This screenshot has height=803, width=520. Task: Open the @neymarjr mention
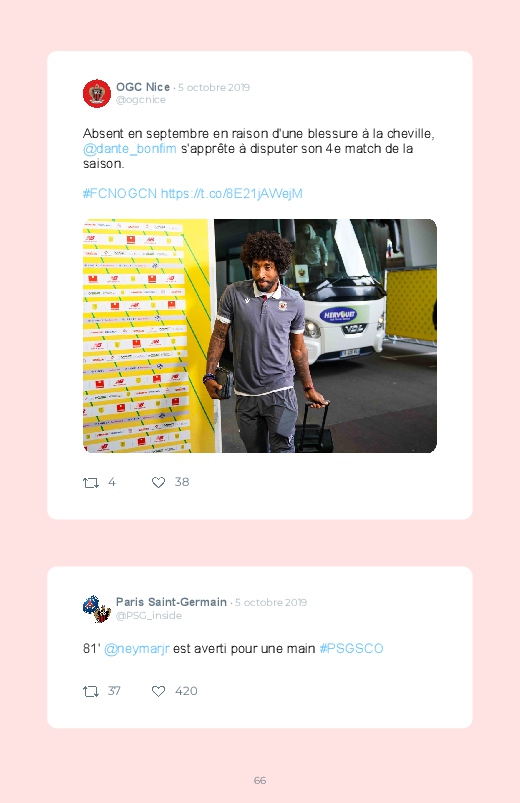pos(136,649)
